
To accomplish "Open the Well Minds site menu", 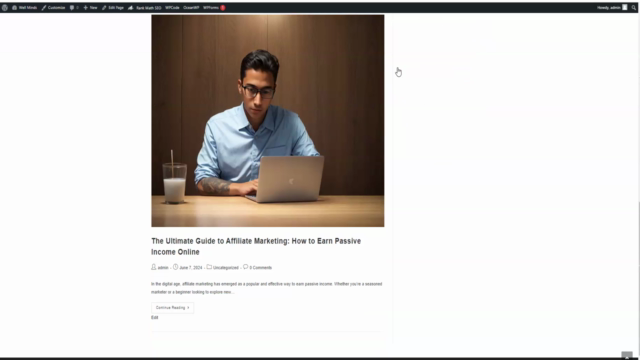I will (x=24, y=7).
